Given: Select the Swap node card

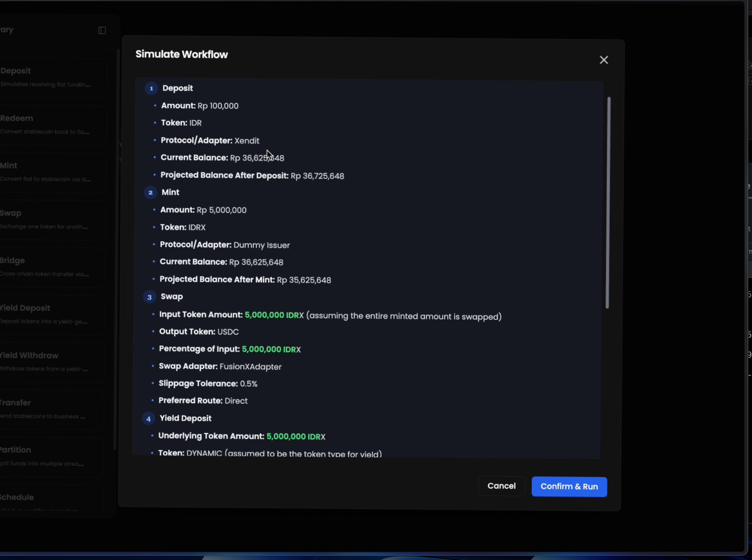Looking at the screenshot, I should 51,220.
